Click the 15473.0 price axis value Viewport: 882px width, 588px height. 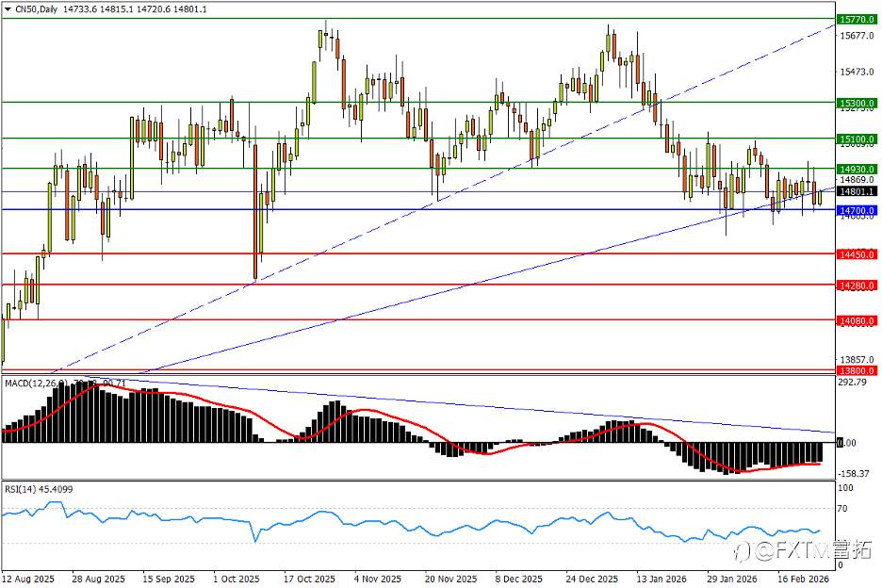pos(857,72)
